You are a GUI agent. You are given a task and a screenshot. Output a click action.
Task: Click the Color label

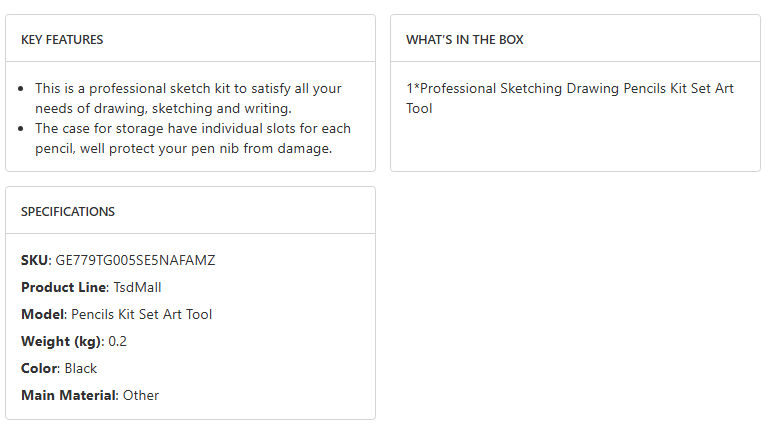point(39,368)
